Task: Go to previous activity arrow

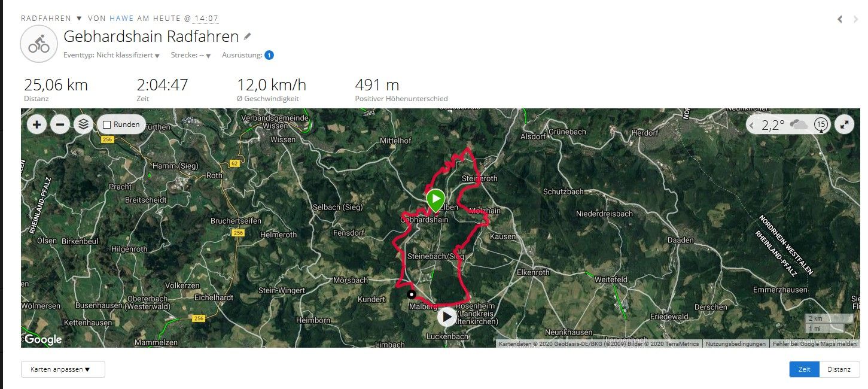Action: [840, 19]
